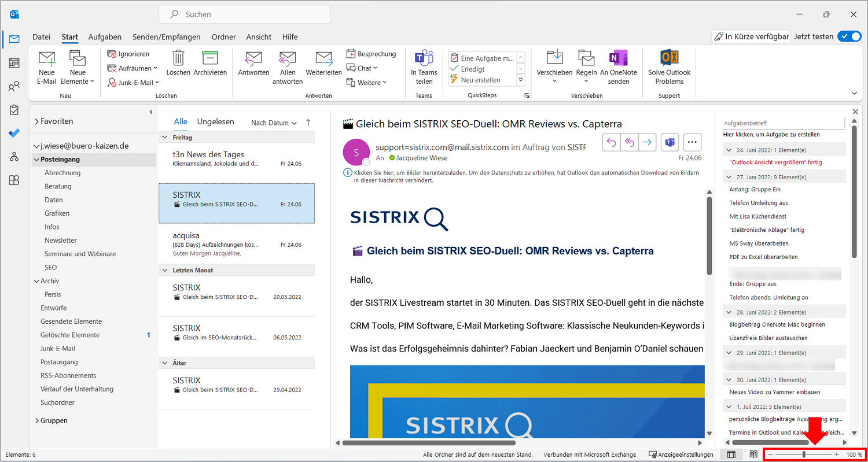Open the Weitere dropdown in ribbon

click(x=366, y=83)
